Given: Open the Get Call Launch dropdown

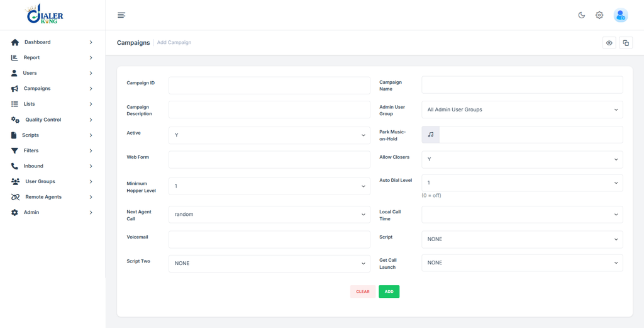Looking at the screenshot, I should click(x=522, y=263).
